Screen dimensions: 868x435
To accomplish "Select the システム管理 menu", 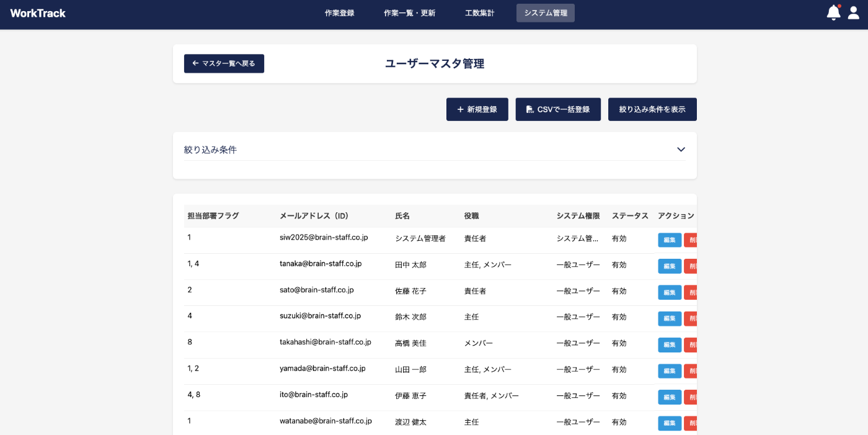I will click(x=546, y=13).
